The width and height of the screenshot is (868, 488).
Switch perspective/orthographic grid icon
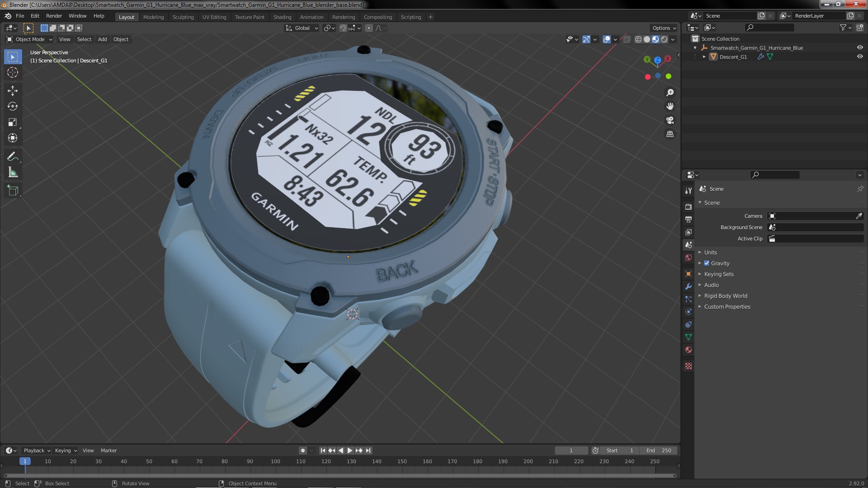(x=670, y=134)
